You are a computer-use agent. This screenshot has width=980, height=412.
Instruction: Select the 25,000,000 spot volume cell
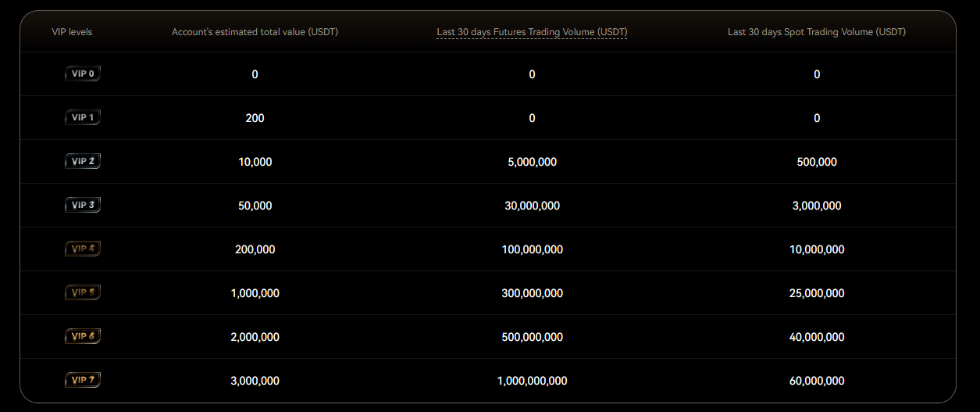click(817, 293)
